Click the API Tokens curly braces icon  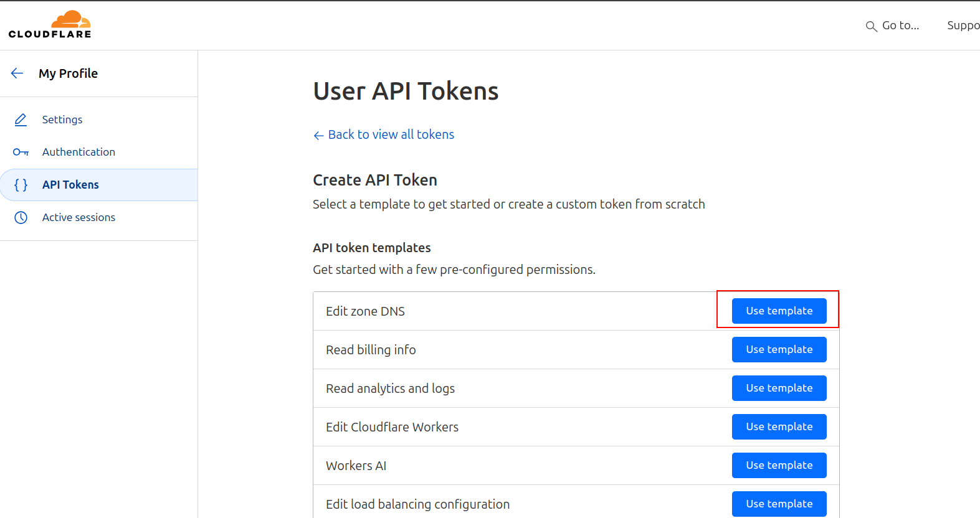coord(21,185)
